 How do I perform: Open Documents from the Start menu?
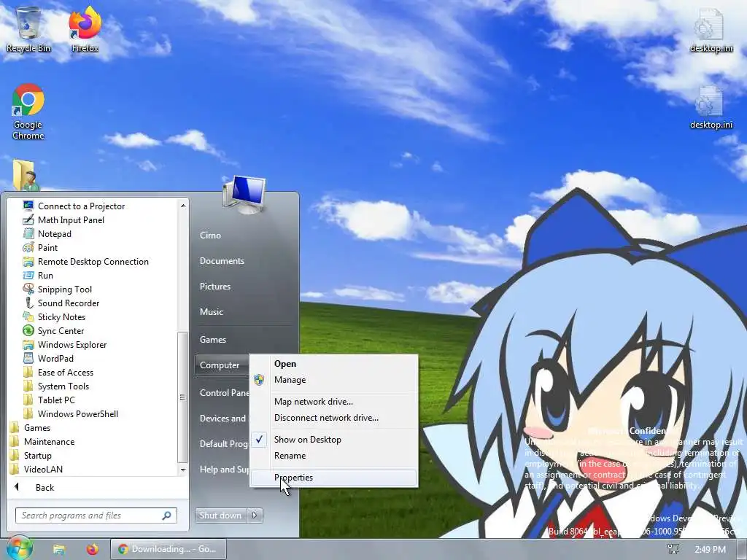point(222,260)
